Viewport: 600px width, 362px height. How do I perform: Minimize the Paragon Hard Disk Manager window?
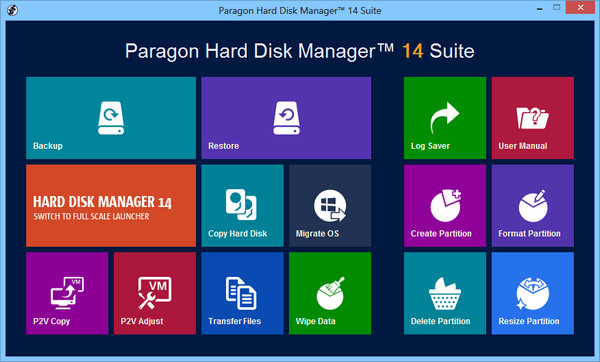pos(540,8)
